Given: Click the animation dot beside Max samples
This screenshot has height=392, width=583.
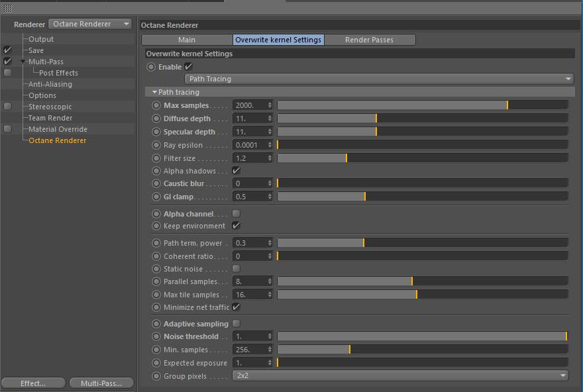Looking at the screenshot, I should click(x=156, y=105).
